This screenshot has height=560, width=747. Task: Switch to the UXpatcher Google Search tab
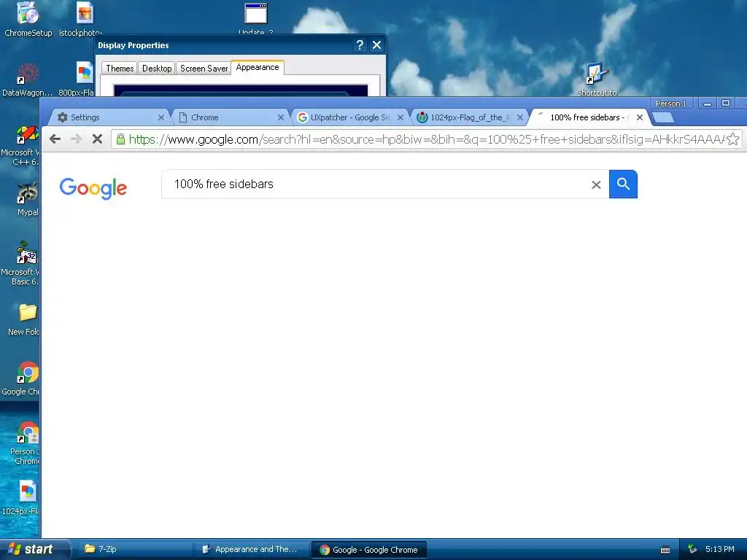click(349, 117)
